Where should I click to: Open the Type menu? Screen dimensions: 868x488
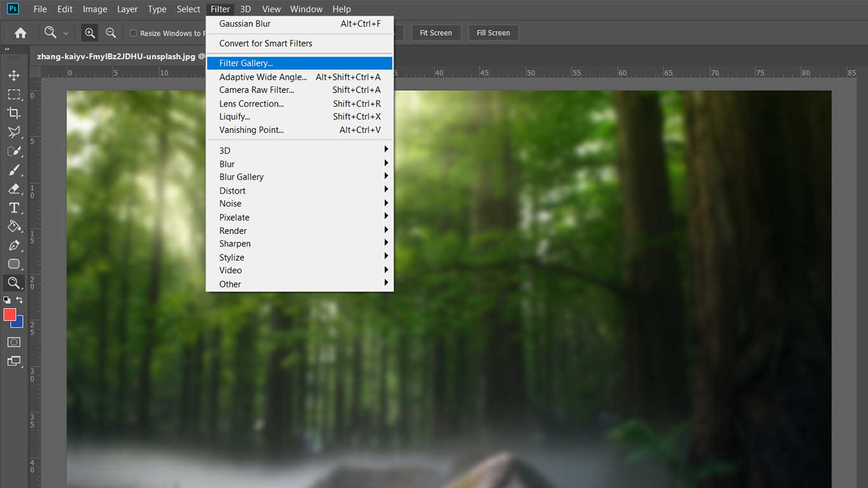pyautogui.click(x=157, y=9)
